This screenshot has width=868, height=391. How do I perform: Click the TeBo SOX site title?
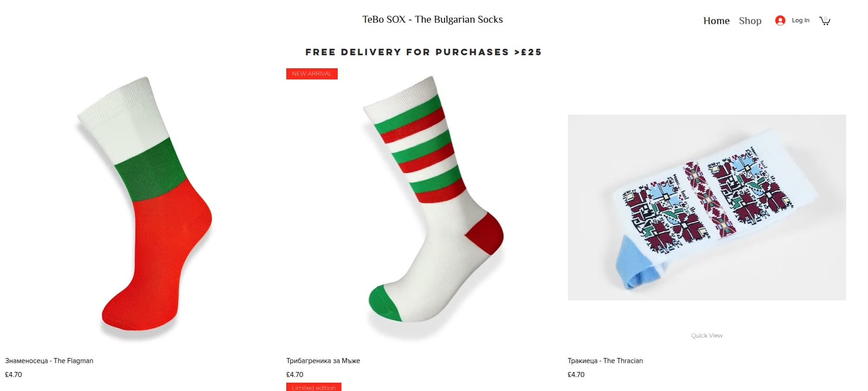click(x=432, y=20)
